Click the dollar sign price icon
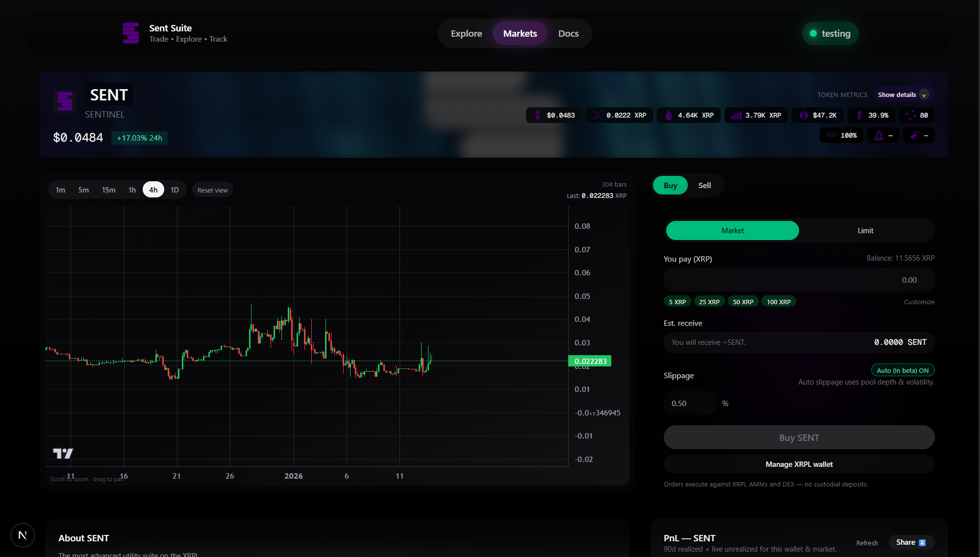980x557 pixels. pos(538,116)
